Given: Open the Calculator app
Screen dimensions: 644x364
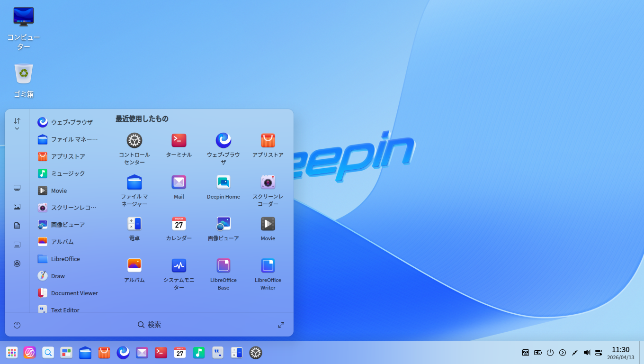Looking at the screenshot, I should [x=134, y=224].
